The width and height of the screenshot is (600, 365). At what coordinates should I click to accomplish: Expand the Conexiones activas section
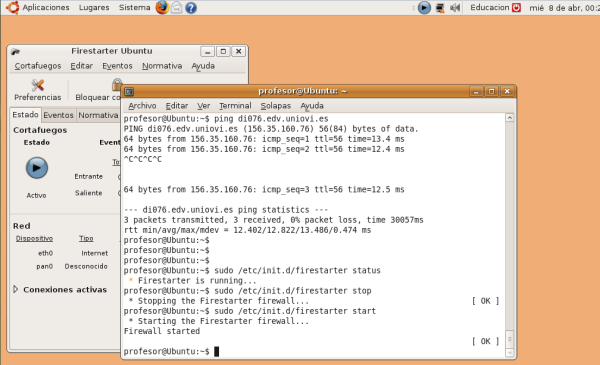pos(16,289)
